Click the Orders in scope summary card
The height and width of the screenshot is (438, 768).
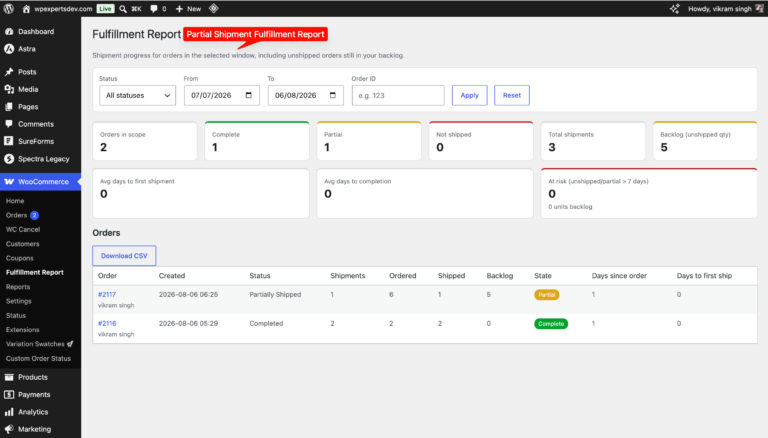point(145,141)
